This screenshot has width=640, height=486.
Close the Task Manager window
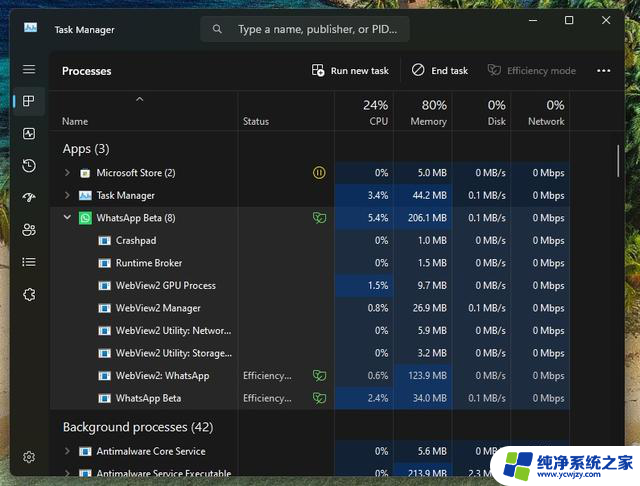[606, 20]
